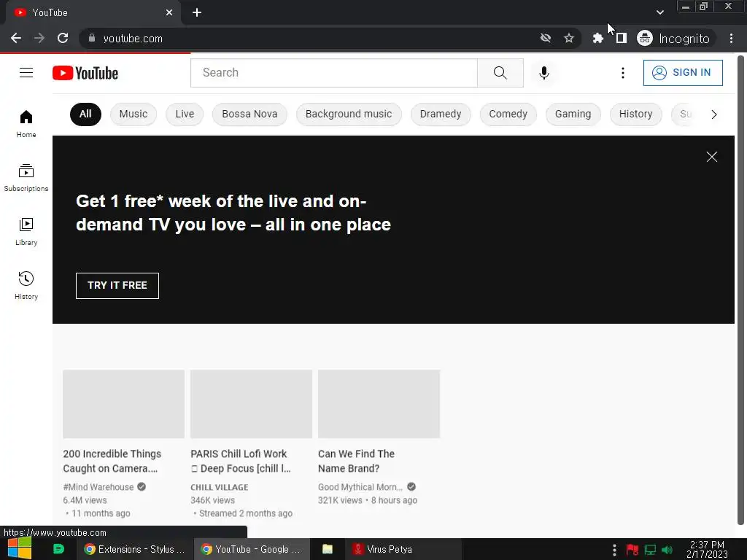Show more category chips with arrow
The image size is (747, 560).
pos(713,114)
